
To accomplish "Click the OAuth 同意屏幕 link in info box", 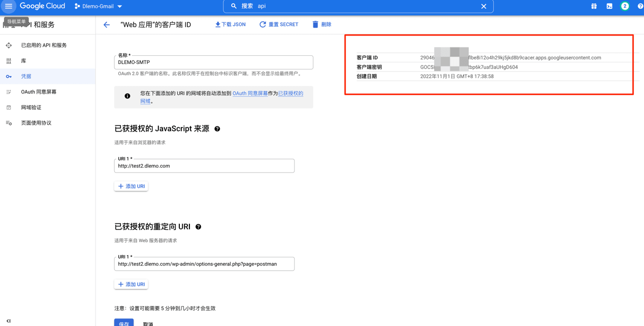I will pos(250,93).
